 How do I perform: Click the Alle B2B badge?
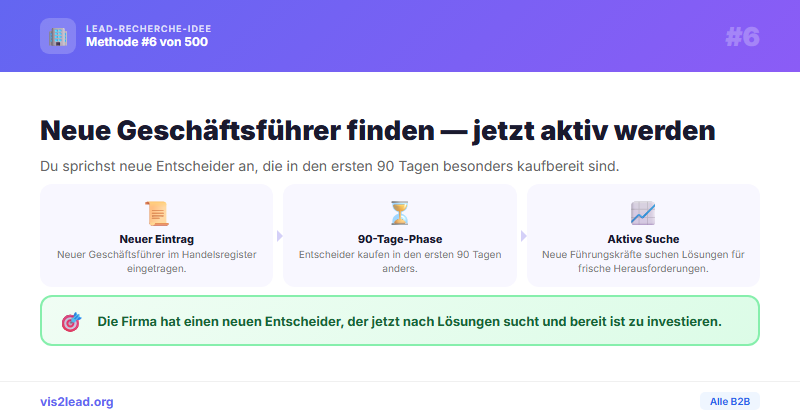coord(730,402)
